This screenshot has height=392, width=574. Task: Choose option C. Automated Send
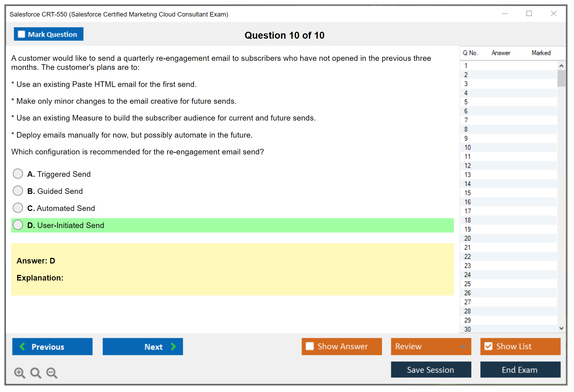point(18,208)
